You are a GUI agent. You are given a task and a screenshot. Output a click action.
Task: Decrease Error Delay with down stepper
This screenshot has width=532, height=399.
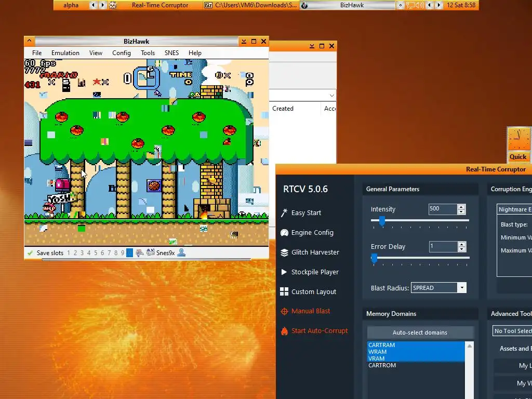(x=461, y=249)
